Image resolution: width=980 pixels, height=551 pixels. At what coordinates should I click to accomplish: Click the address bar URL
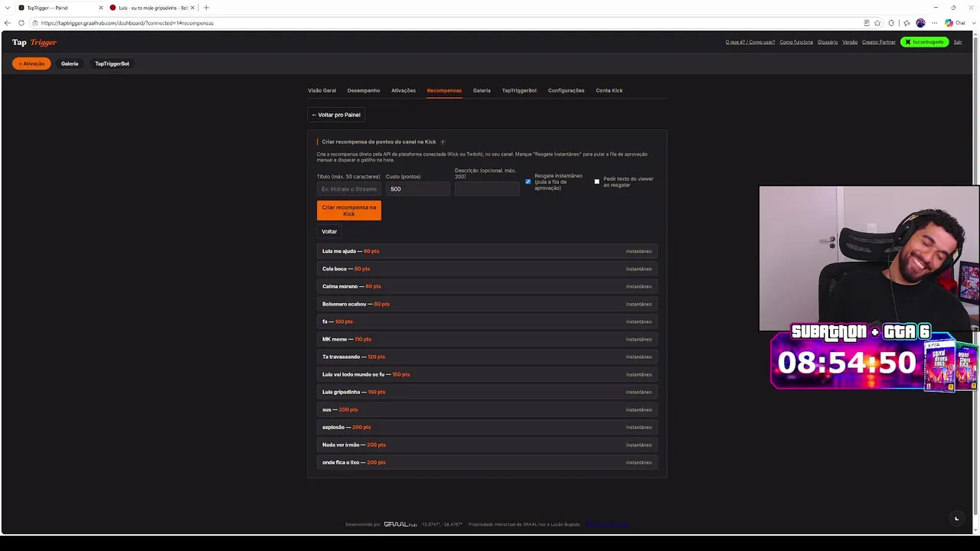[x=127, y=23]
